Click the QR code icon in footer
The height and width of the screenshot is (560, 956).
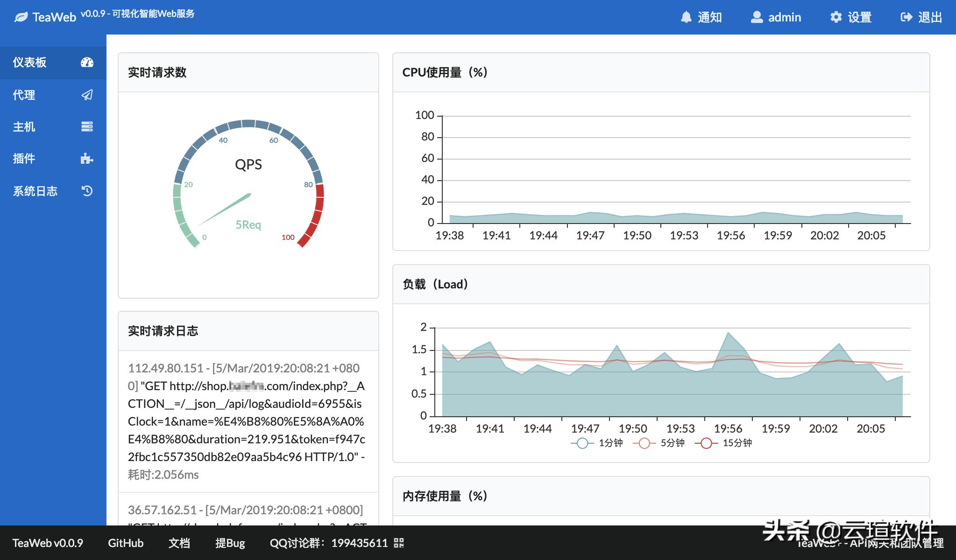click(x=398, y=543)
